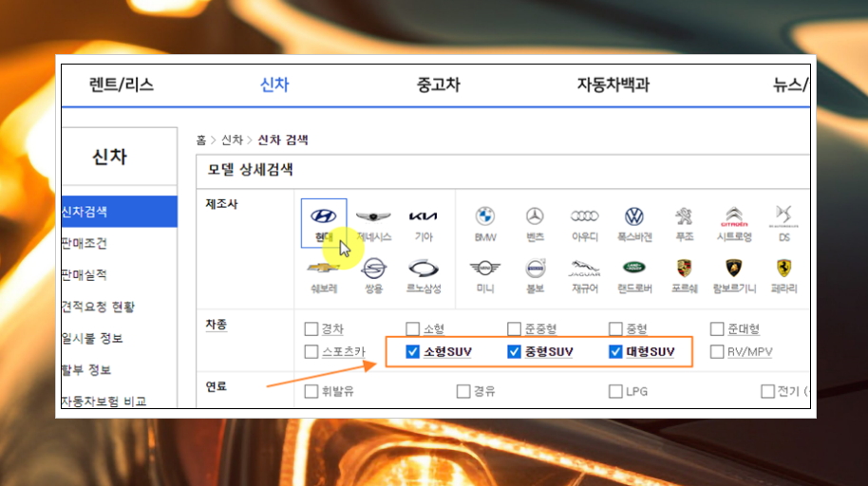This screenshot has width=868, height=486.
Task: Choose the Lamborghini bull logo
Action: (734, 269)
